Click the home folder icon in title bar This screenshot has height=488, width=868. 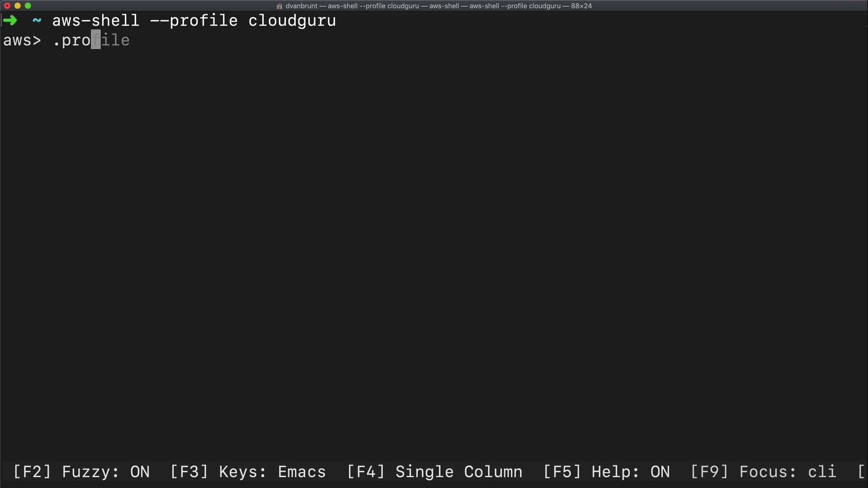click(279, 6)
